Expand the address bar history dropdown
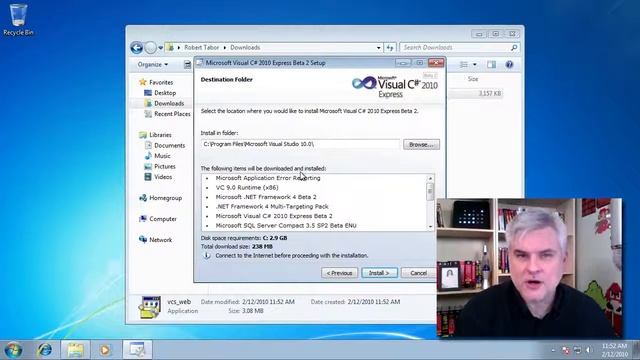Viewport: 640px width, 360px height. click(378, 48)
